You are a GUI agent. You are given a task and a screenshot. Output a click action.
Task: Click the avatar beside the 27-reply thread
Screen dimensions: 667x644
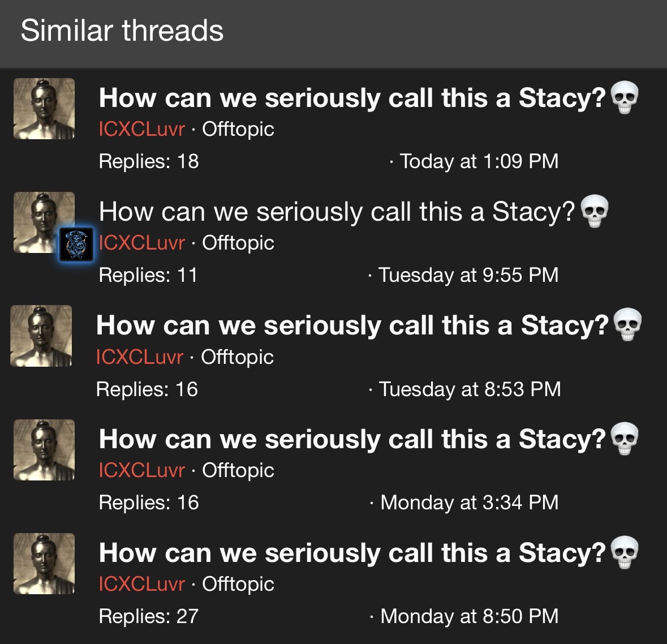[44, 564]
